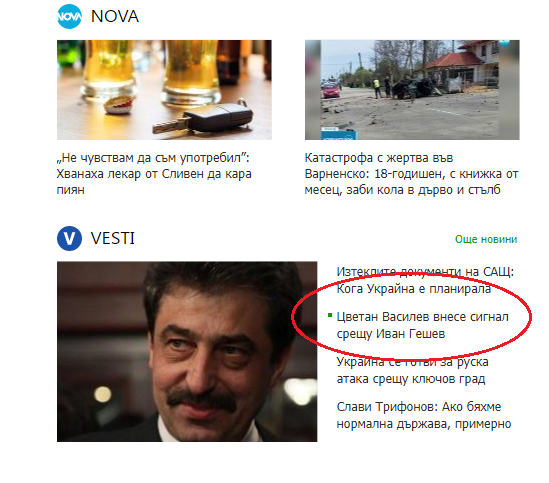Image resolution: width=549 pixels, height=483 pixels.
Task: Click the wrecked black car in crash photo
Action: click(x=415, y=88)
